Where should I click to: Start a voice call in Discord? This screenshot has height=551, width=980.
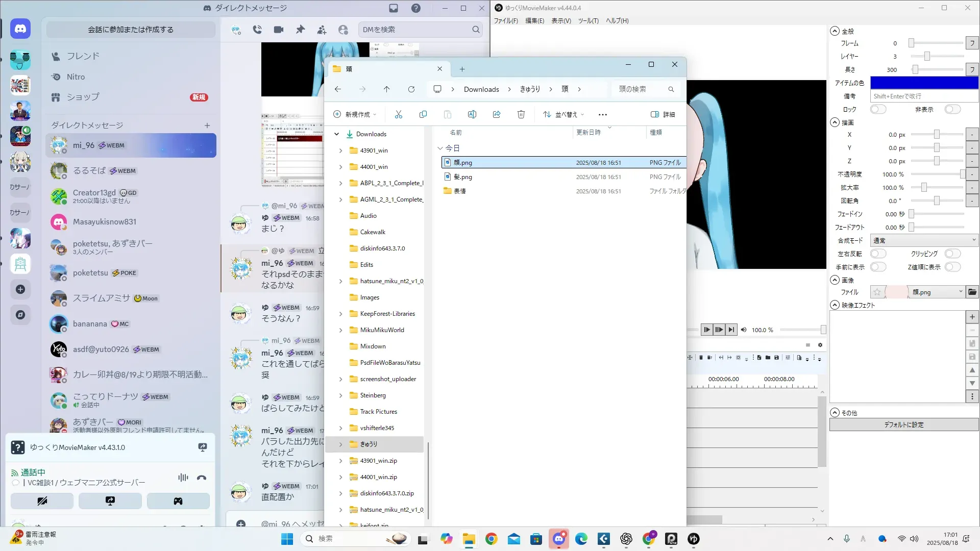click(257, 30)
